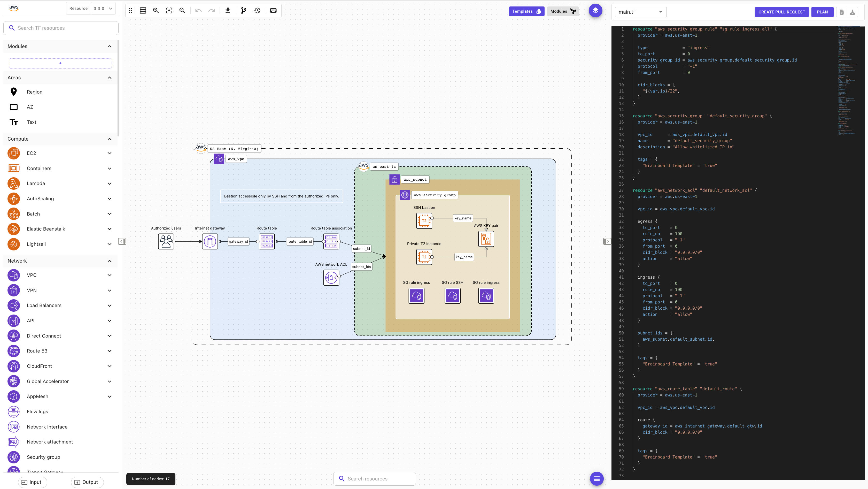Click the add module plus box

(x=60, y=63)
